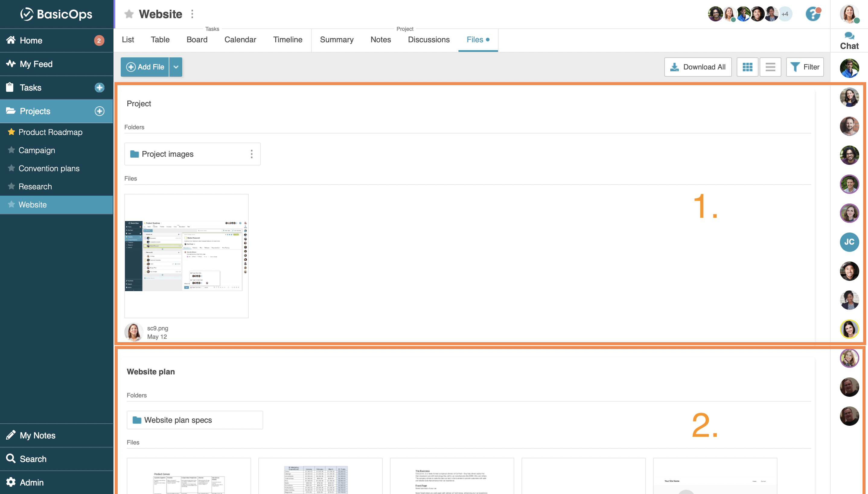The image size is (868, 494).
Task: Toggle the star beside Research project
Action: click(11, 186)
